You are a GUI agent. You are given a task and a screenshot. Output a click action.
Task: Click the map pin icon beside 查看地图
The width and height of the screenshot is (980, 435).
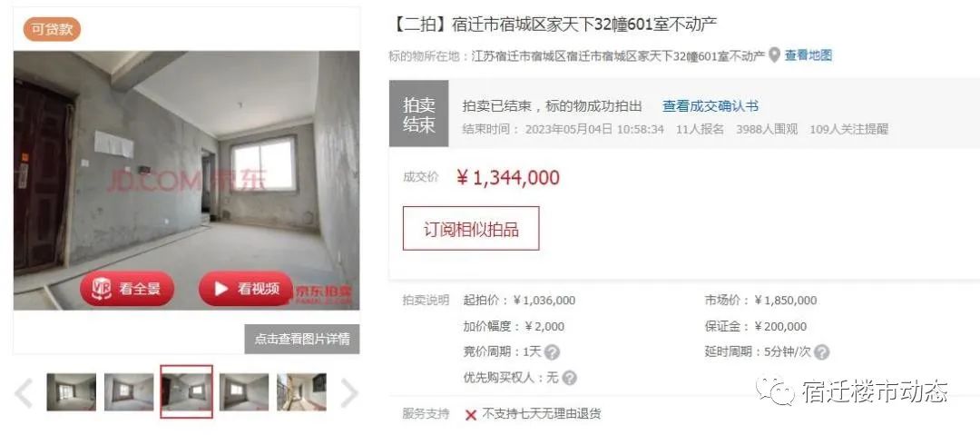tap(774, 55)
